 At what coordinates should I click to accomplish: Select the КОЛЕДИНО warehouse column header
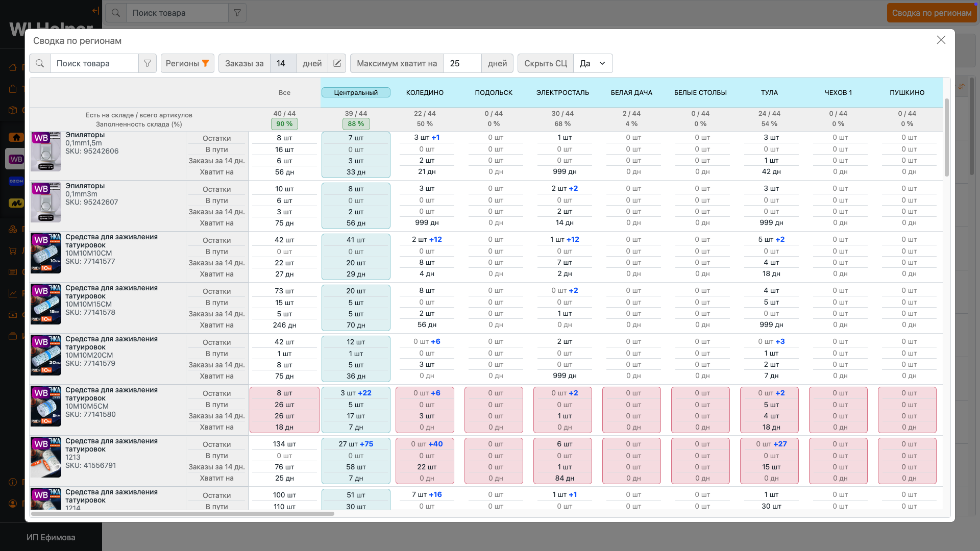pyautogui.click(x=425, y=92)
